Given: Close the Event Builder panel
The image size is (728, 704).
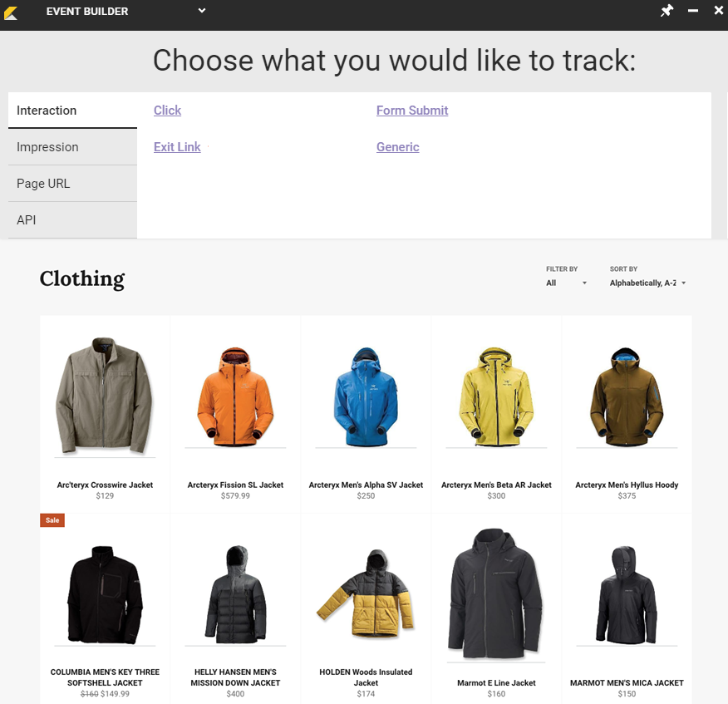Looking at the screenshot, I should [x=718, y=11].
